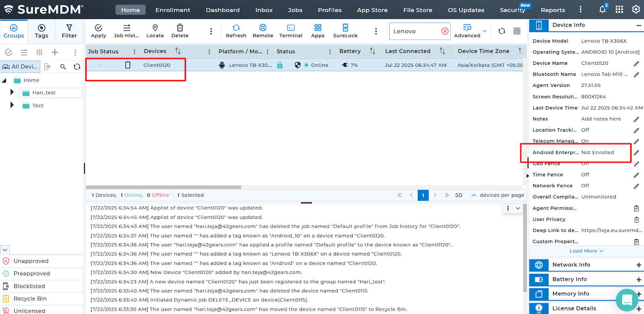Open devices per page dropdown
Image resolution: width=644 pixels, height=314 pixels.
474,195
